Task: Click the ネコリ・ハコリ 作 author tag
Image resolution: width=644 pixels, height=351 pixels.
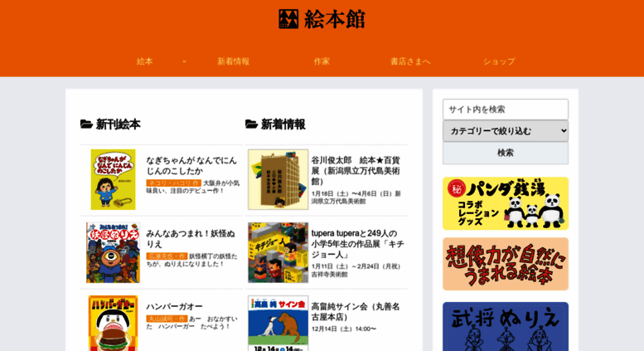Action: pyautogui.click(x=174, y=183)
